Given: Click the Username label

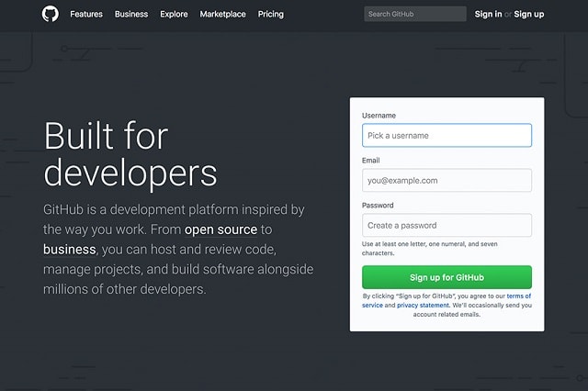Looking at the screenshot, I should 379,116.
